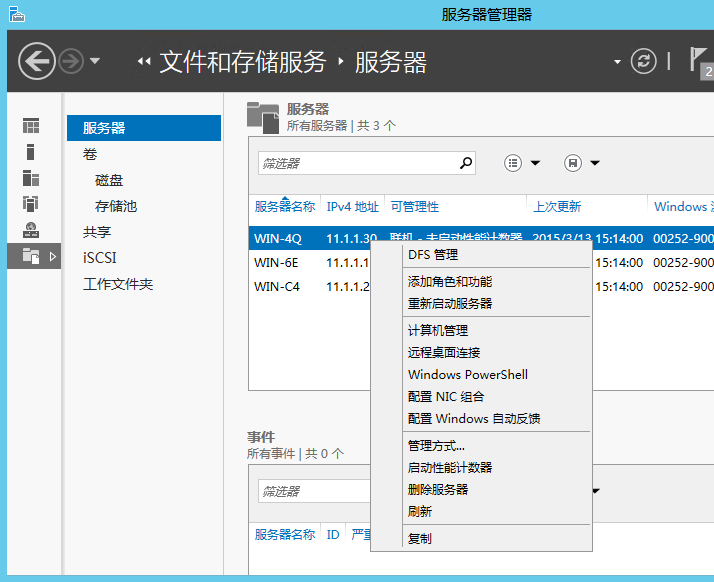Viewport: 714px width, 582px height.
Task: Click the fourth sidebar role icon
Action: (x=31, y=204)
